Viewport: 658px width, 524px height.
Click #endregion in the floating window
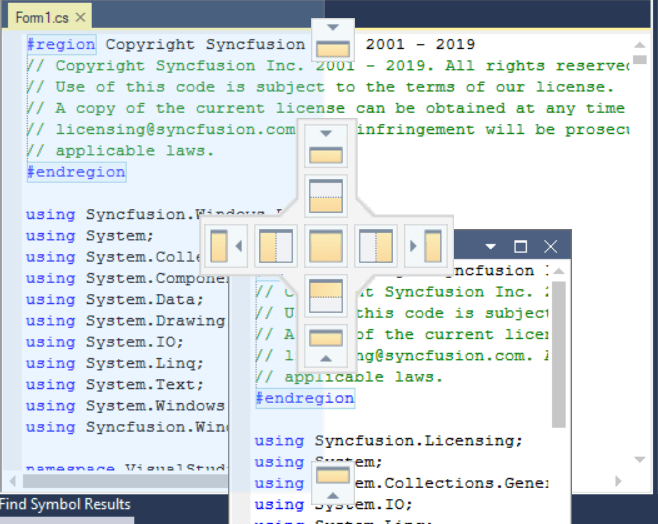305,398
